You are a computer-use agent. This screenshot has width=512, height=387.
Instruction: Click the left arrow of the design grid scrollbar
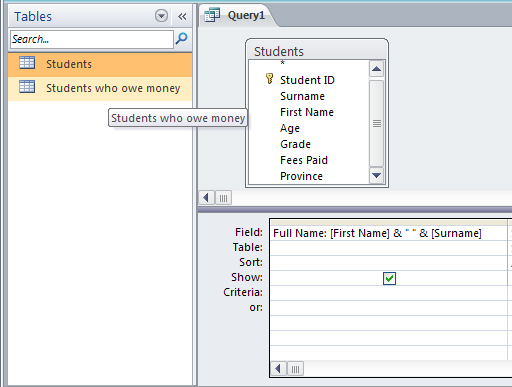278,369
